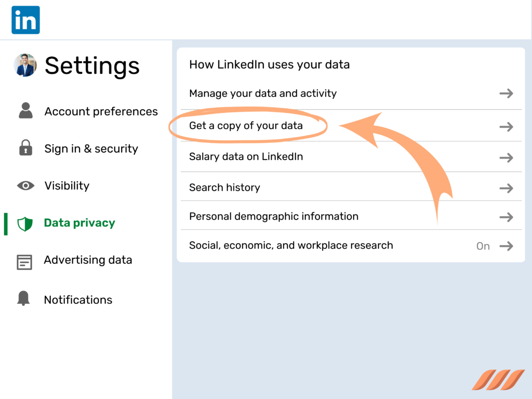Click your profile avatar photo
Screen dimensions: 532x399
point(25,65)
